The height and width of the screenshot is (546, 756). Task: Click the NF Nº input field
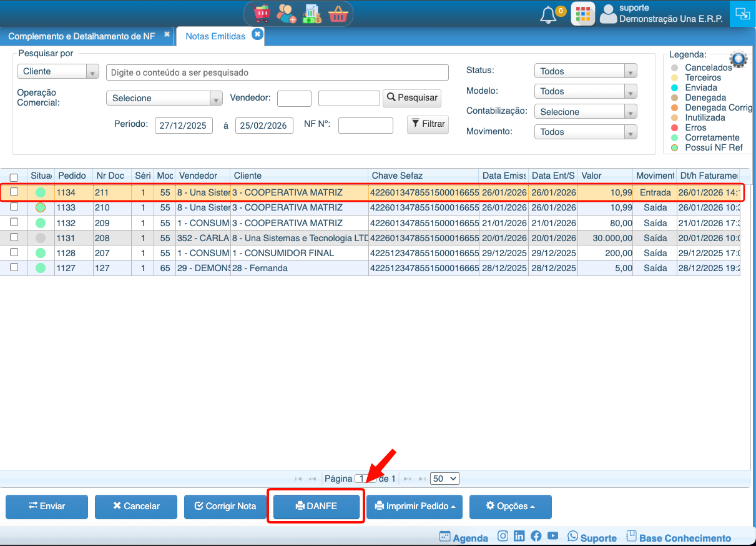[365, 126]
